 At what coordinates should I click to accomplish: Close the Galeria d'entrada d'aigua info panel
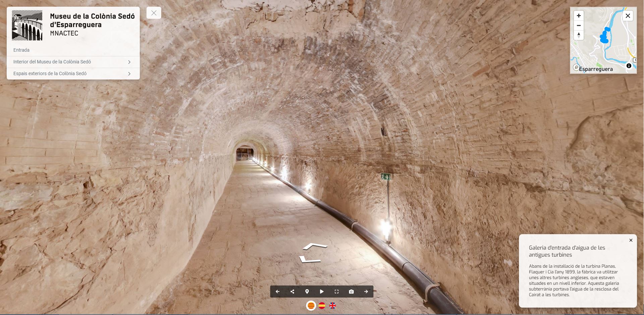pos(631,240)
